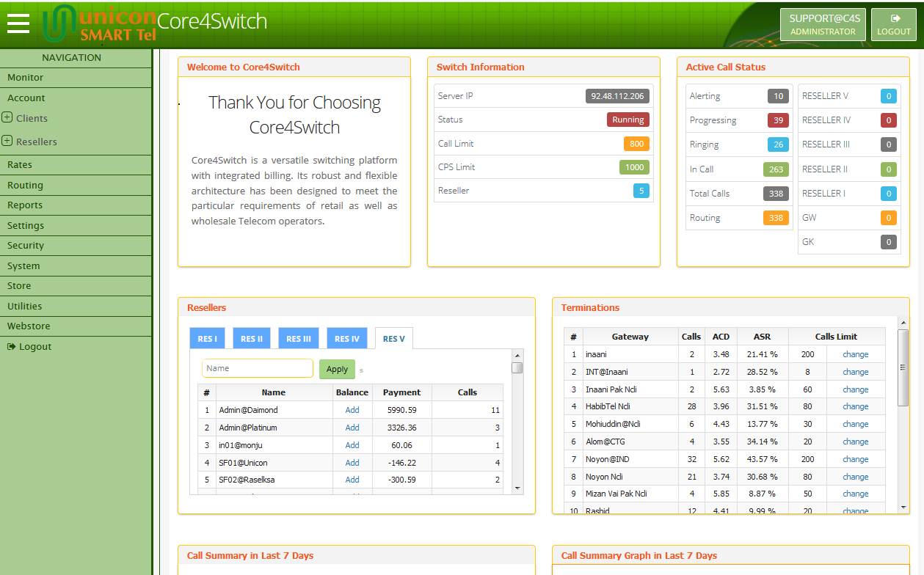Screen dimensions: 924x575
Task: Change calls limit for HabibTel Ncli
Action: coord(855,406)
